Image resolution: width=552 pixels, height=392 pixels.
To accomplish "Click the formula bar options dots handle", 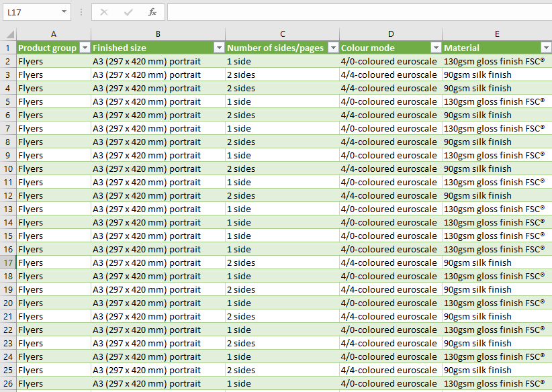I will click(x=81, y=12).
